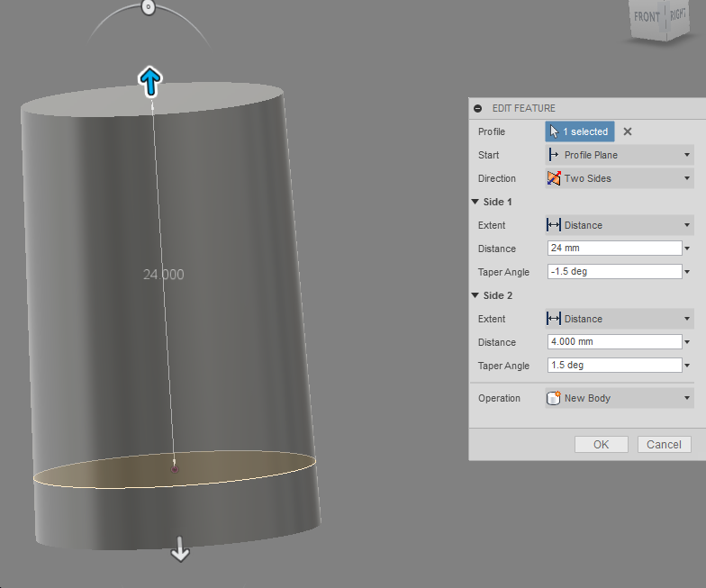Open the Start Profile Plane dropdown
Image resolution: width=706 pixels, height=588 pixels.
[620, 155]
